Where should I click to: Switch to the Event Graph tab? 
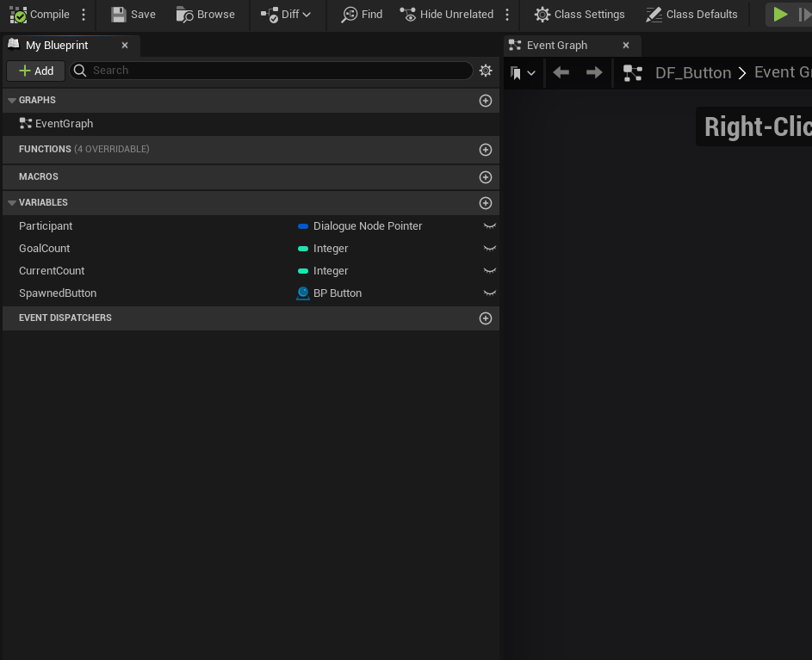[556, 46]
